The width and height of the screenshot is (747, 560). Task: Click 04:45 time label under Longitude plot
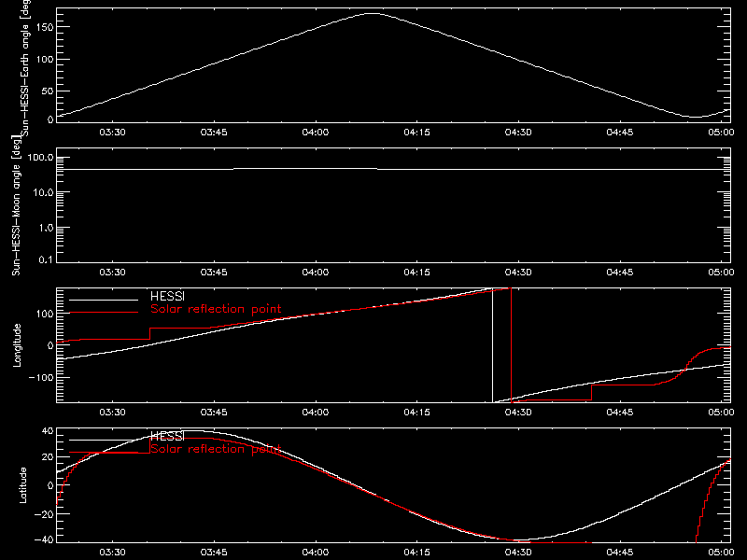click(x=620, y=412)
